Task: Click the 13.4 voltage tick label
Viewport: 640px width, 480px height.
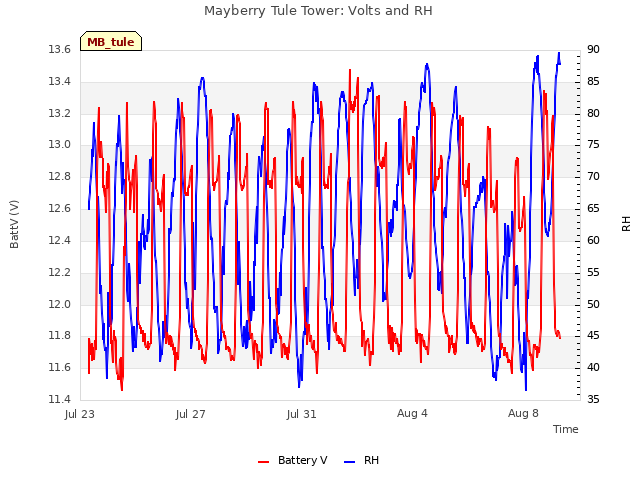Action: pyautogui.click(x=59, y=81)
